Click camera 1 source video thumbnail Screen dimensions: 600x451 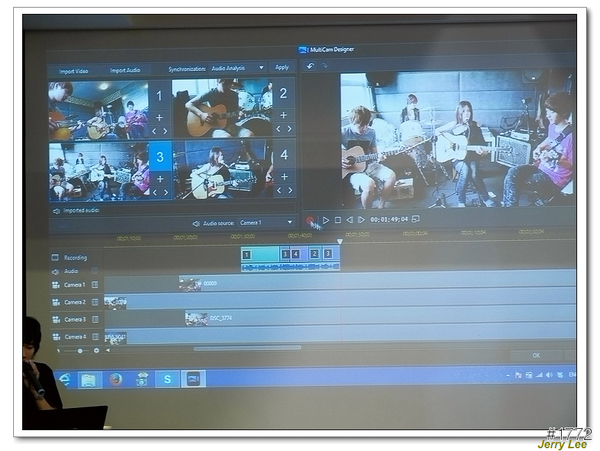point(99,111)
